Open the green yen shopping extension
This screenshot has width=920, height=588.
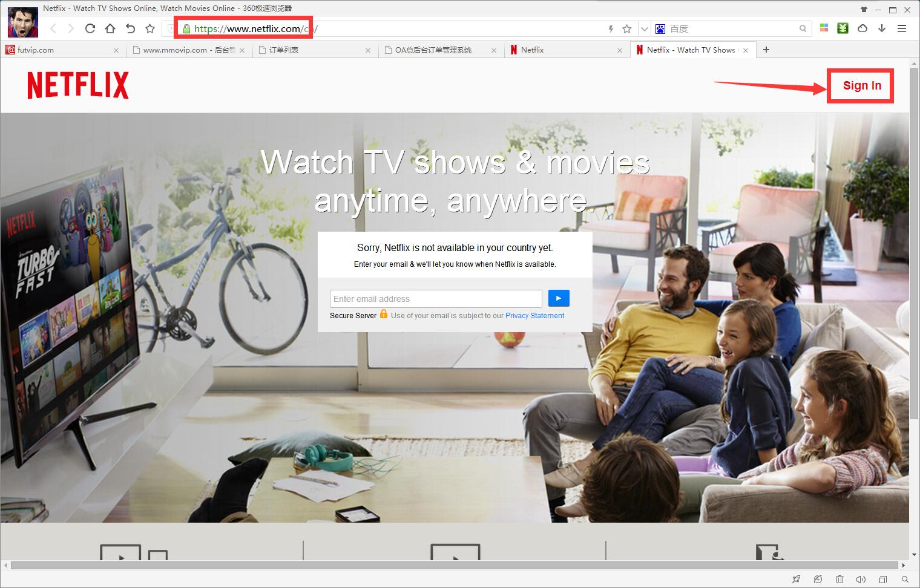pos(843,28)
